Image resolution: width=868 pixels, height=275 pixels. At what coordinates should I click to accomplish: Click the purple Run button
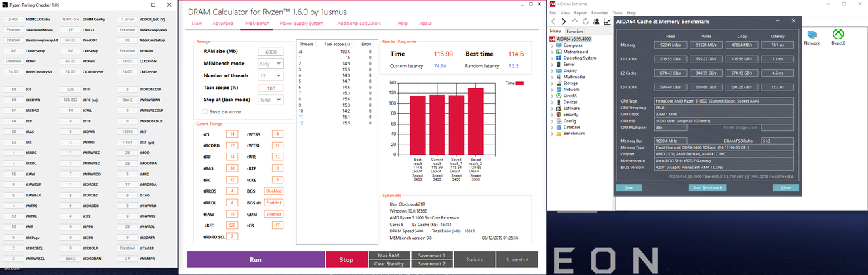coord(256,259)
